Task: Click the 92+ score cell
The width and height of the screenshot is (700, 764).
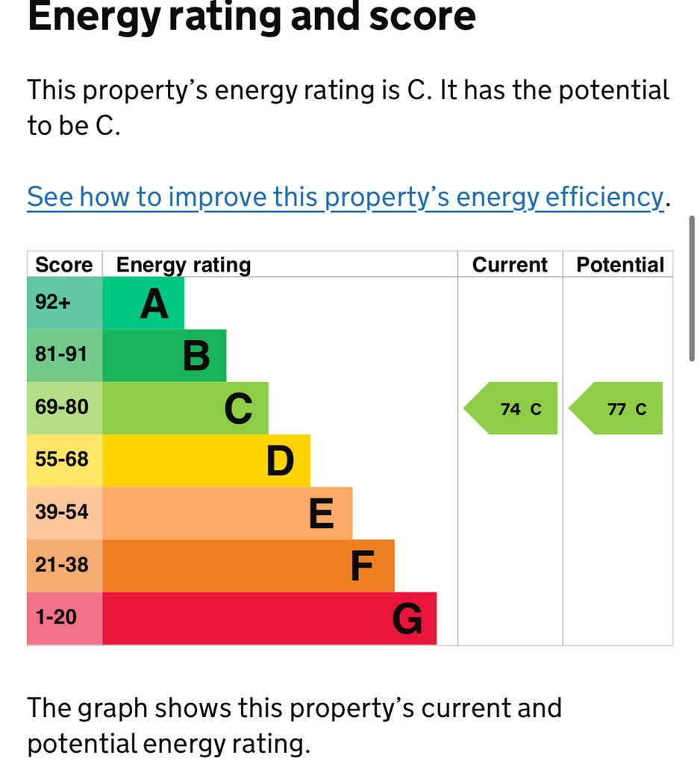Action: (x=65, y=304)
